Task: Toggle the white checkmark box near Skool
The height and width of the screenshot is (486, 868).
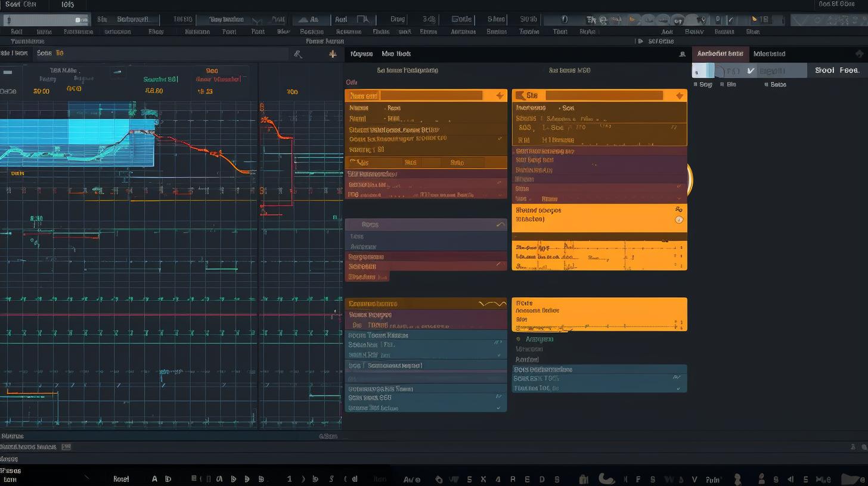Action: [x=751, y=71]
